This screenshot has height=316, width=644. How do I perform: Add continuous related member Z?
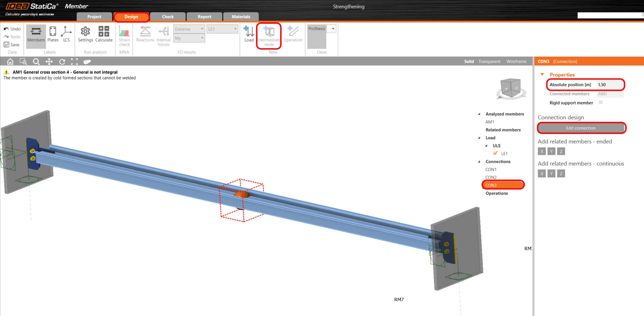click(x=561, y=174)
